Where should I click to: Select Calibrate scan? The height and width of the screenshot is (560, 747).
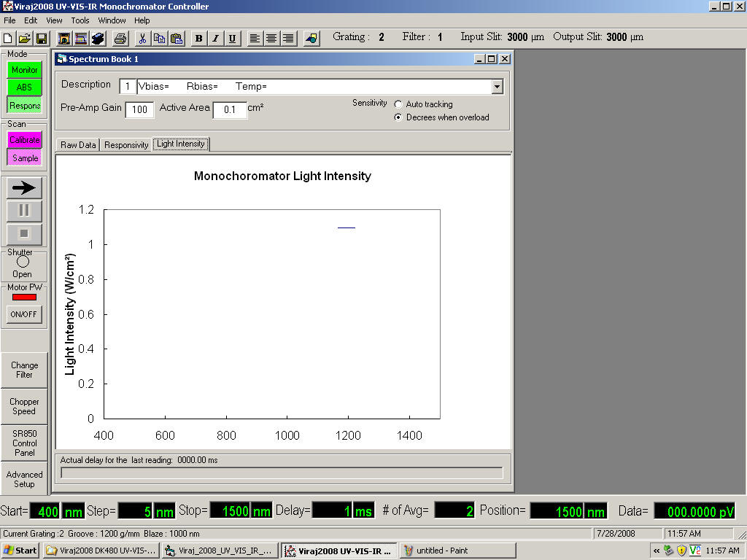click(24, 139)
